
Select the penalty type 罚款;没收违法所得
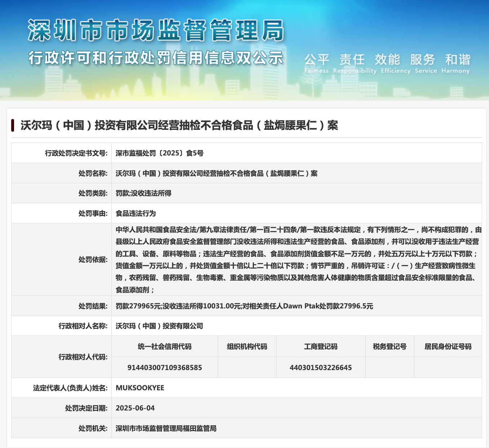click(x=143, y=193)
